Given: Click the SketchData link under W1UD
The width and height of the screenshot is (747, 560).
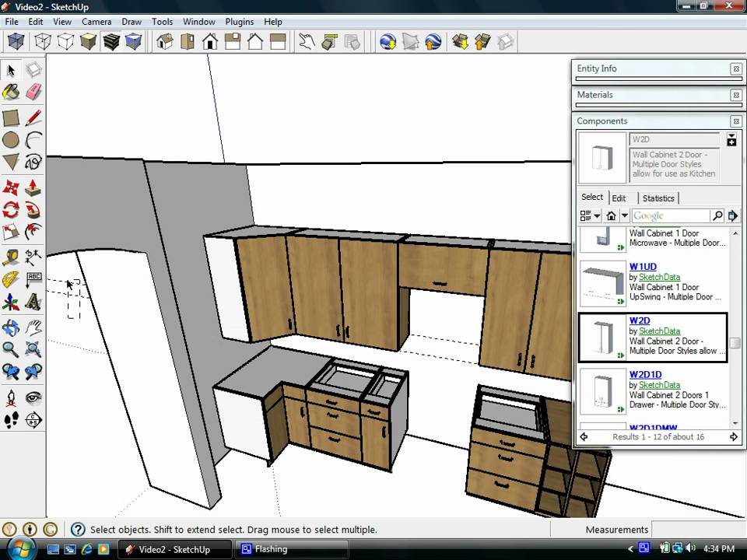Looking at the screenshot, I should (659, 277).
